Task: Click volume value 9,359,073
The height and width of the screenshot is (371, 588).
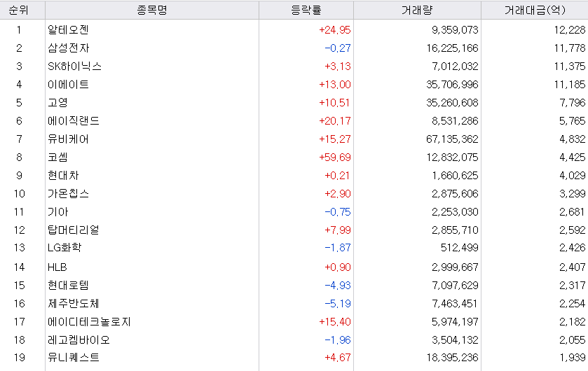Action: (x=455, y=30)
